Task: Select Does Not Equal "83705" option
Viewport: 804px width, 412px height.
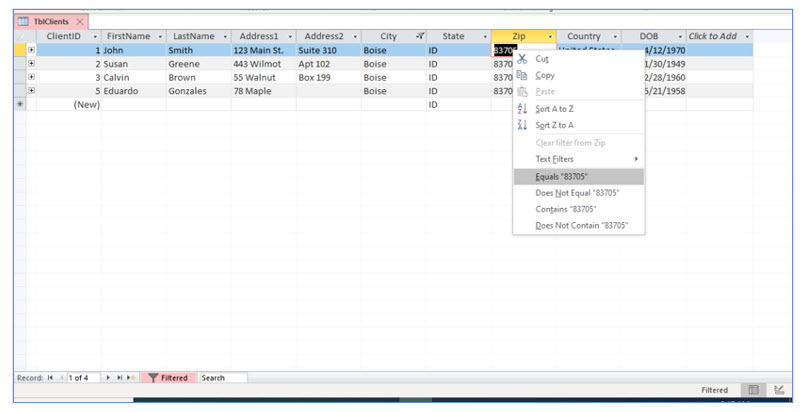Action: [x=578, y=193]
